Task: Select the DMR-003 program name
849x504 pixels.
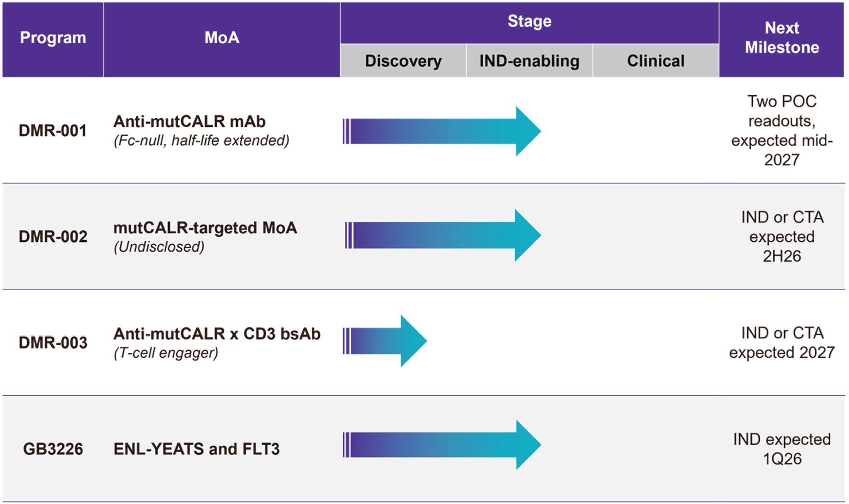Action: pyautogui.click(x=53, y=343)
